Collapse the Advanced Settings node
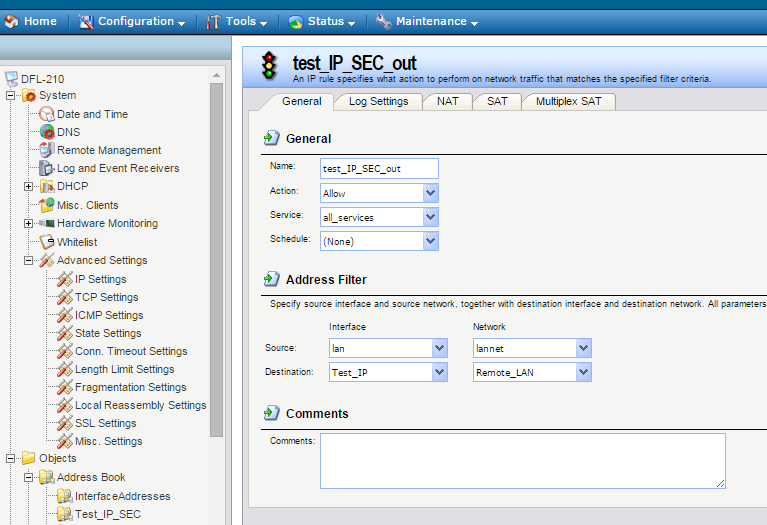 pos(29,260)
